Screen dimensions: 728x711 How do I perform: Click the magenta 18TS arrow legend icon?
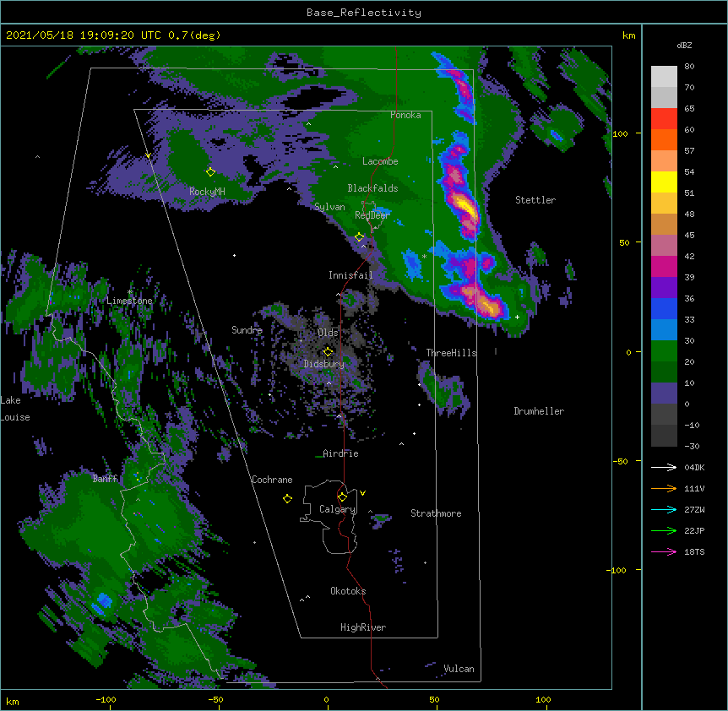point(664,551)
